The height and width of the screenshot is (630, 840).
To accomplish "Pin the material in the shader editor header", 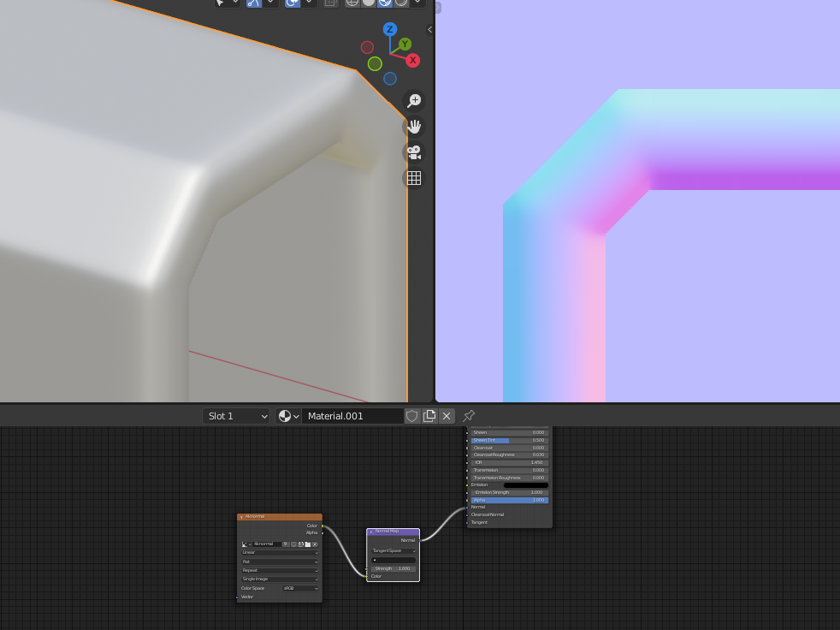I will (x=467, y=416).
